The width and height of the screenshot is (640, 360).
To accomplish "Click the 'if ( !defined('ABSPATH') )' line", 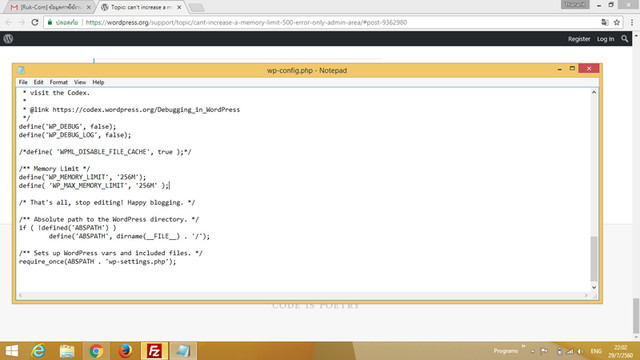I will pos(67,228).
